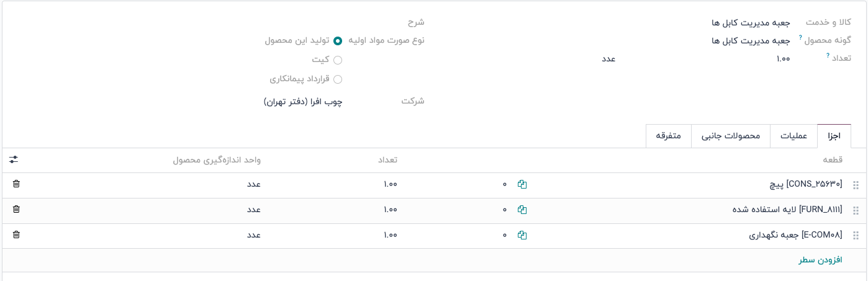Click copy icon on لایه استفاده شده row
868x281 pixels.
(522, 210)
